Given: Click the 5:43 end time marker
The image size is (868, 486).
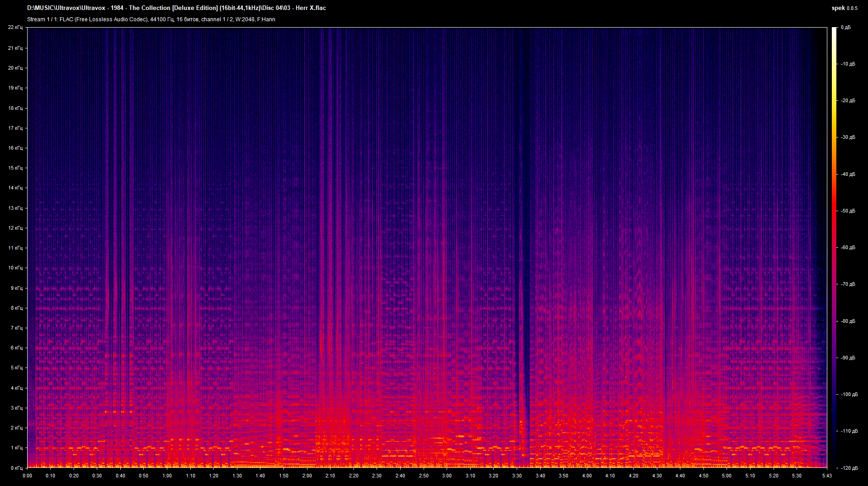Looking at the screenshot, I should pos(826,476).
